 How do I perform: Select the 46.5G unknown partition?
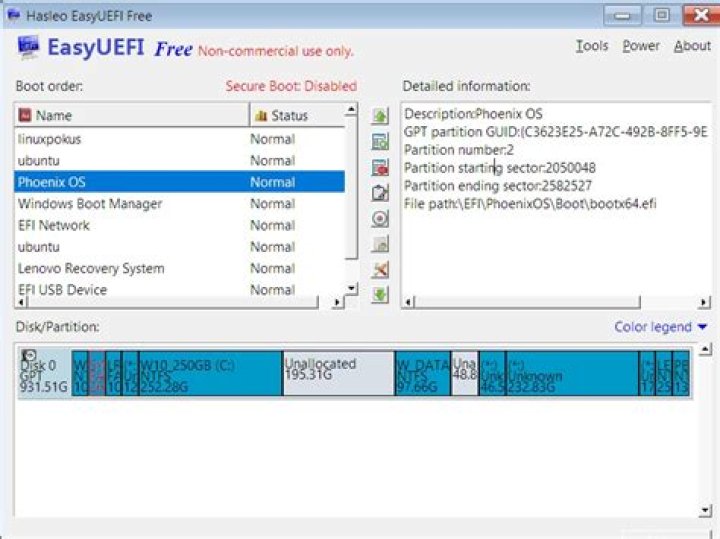point(492,373)
